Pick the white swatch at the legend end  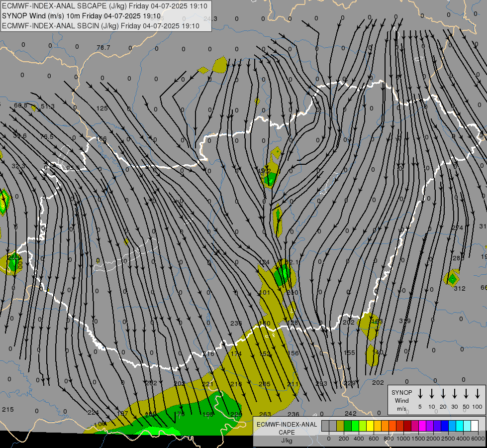[474, 426]
